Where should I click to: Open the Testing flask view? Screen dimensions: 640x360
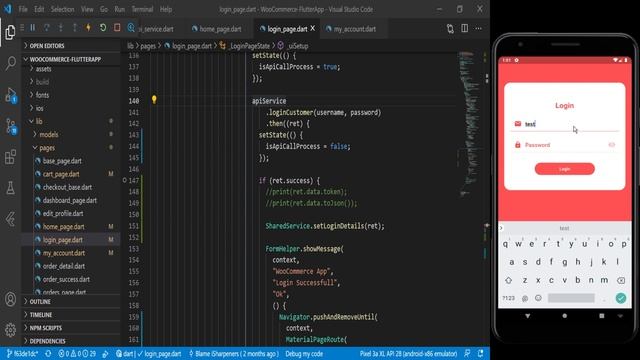pyautogui.click(x=11, y=188)
